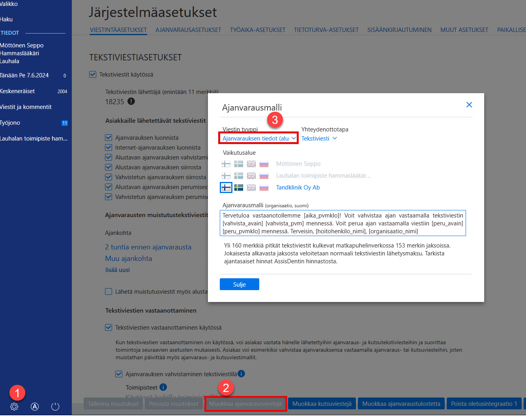The image size is (526, 420).
Task: Click info icon beside Ajanvarauksen vahvistaminen tekstiviestillä
Action: coord(241,373)
